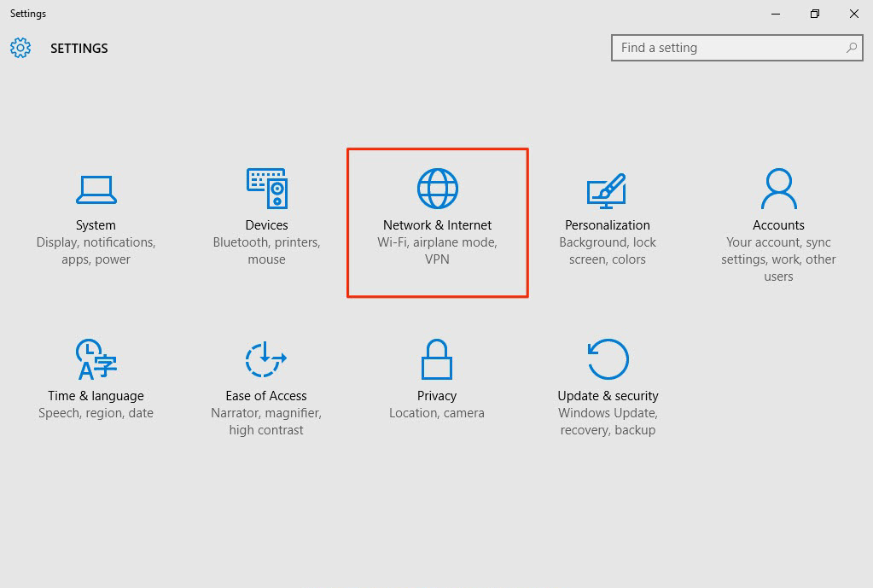Click inside the Find a setting box

click(x=725, y=48)
